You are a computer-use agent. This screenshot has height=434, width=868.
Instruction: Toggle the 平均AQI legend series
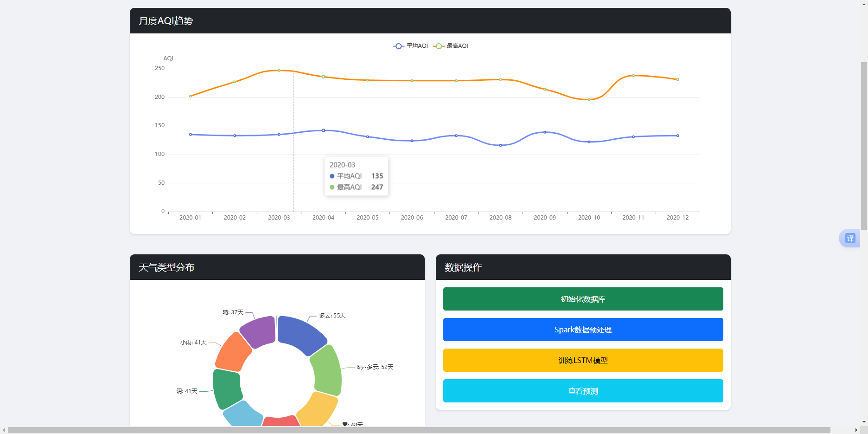click(x=410, y=46)
